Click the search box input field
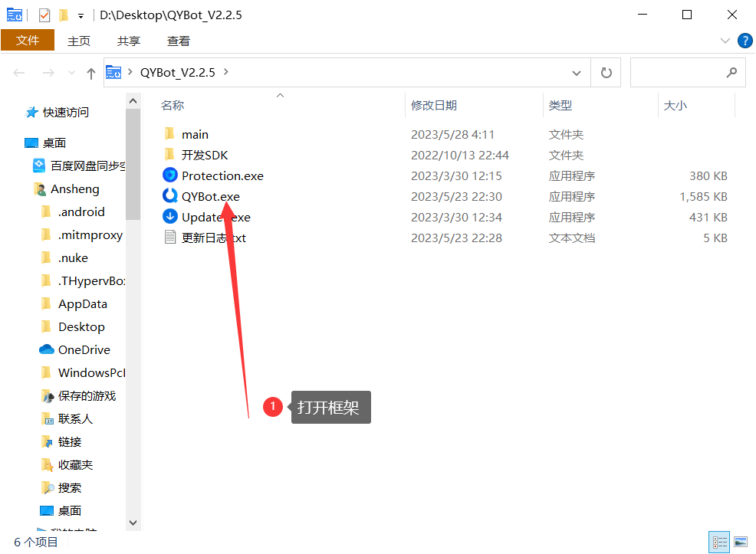The width and height of the screenshot is (756, 554). [677, 73]
